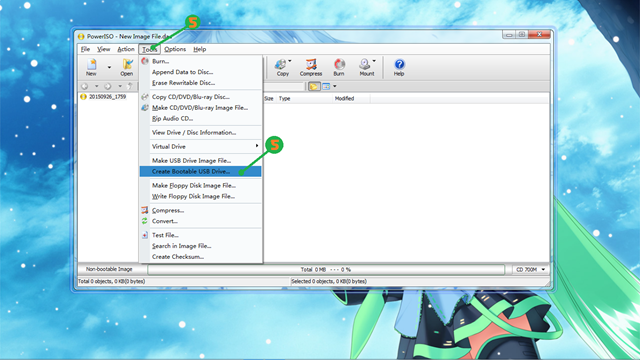Select Erase Rewritable Disc...
This screenshot has height=360, width=640.
(x=200, y=83)
